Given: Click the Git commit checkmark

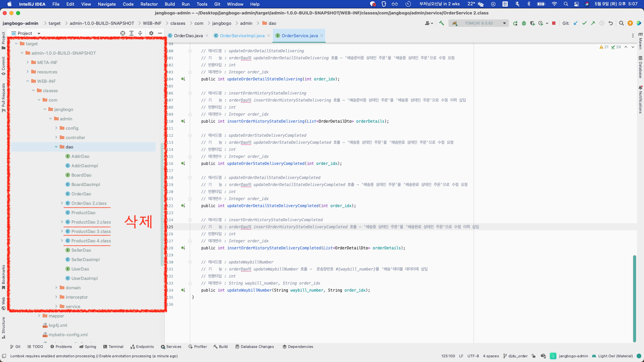Looking at the screenshot, I should (x=584, y=23).
